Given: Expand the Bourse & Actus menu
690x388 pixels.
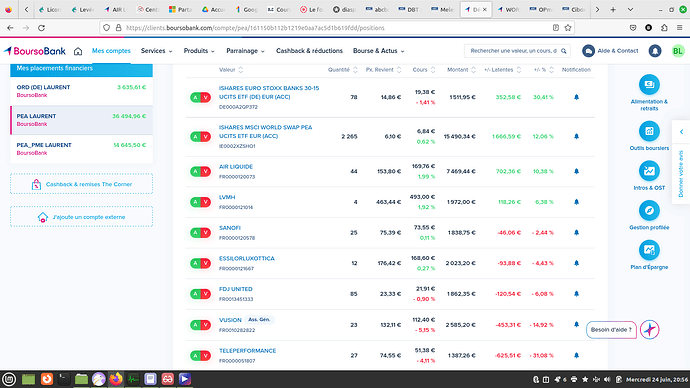Looking at the screenshot, I should coord(378,51).
